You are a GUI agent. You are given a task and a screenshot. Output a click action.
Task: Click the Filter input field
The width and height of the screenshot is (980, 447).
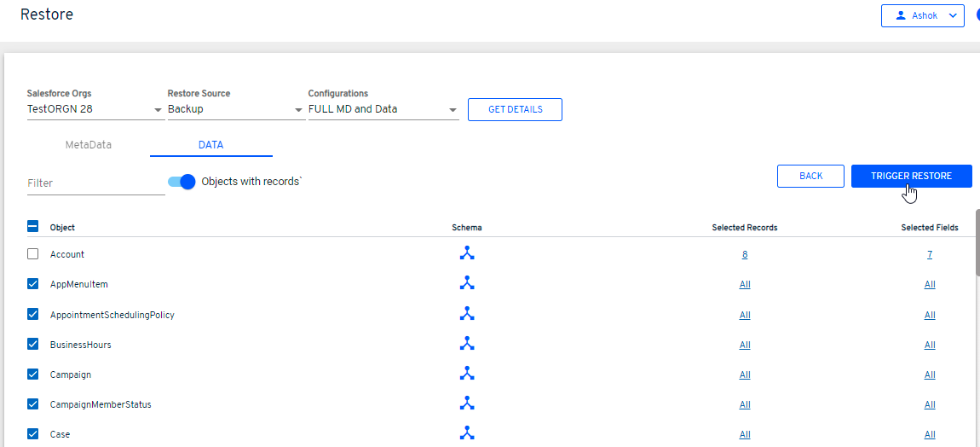pyautogui.click(x=95, y=183)
